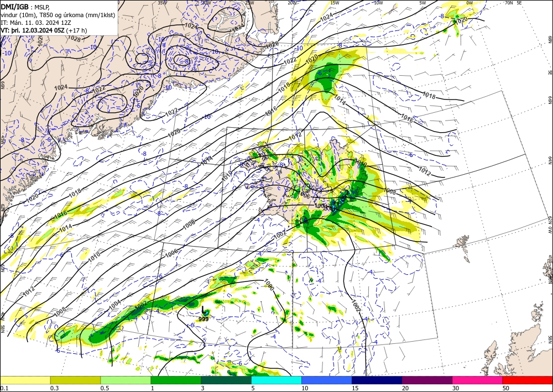Screen dimensions: 553x392
Task: Click the navy 15–20 mm legend swatch
Action: tap(377, 380)
